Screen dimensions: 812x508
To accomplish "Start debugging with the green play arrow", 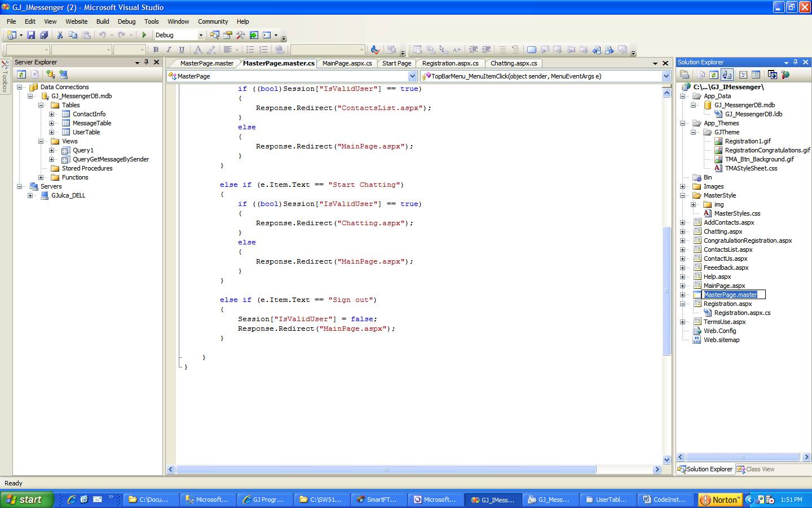I will (x=144, y=35).
